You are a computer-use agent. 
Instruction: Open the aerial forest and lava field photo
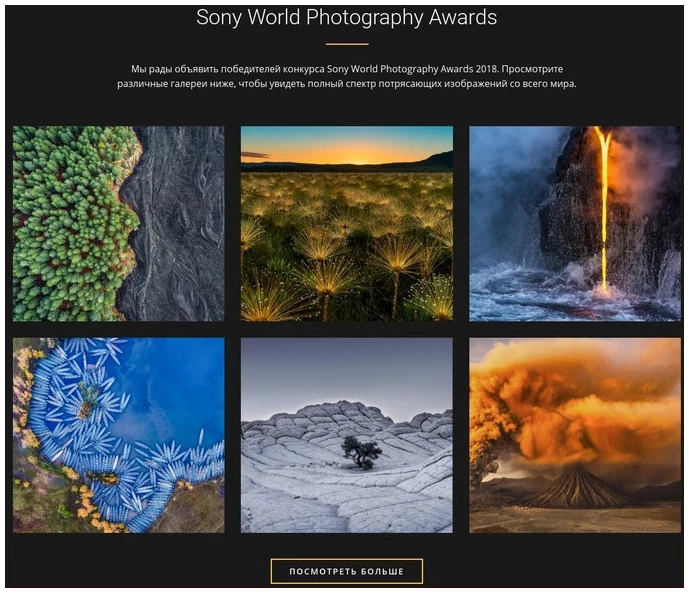[119, 224]
